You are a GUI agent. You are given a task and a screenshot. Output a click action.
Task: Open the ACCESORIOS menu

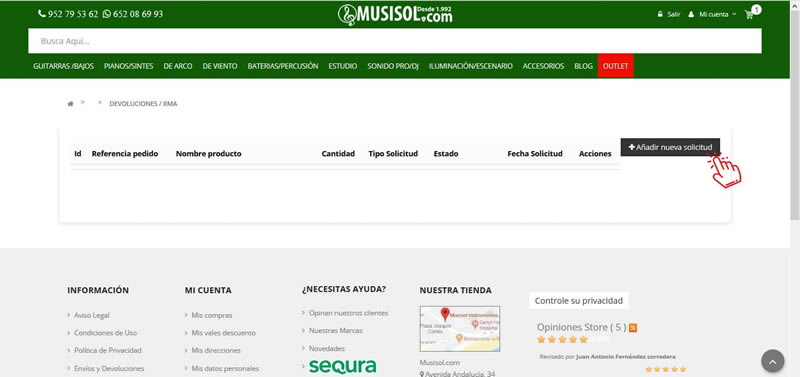point(543,66)
